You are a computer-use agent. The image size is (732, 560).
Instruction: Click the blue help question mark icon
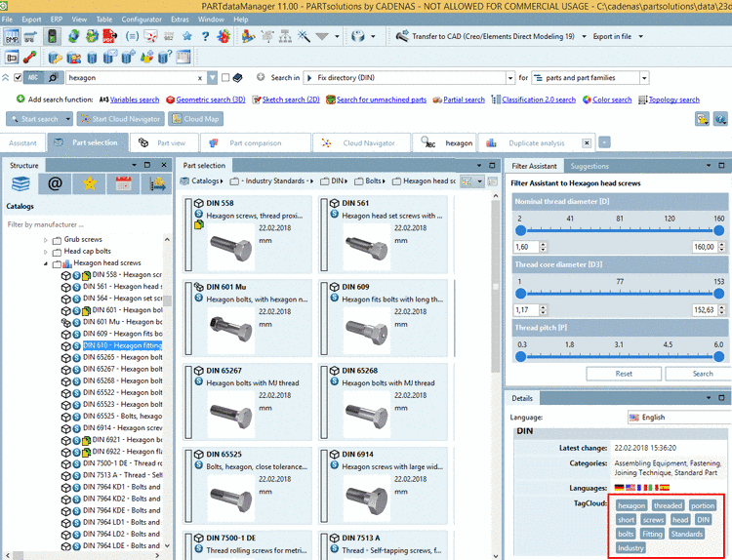[205, 37]
